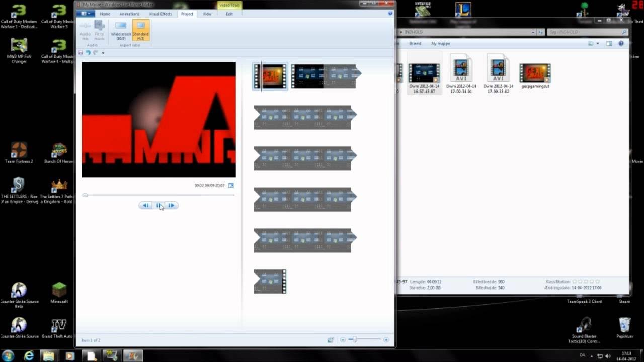Click the Undo icon on the quick access toolbar

coord(88,52)
